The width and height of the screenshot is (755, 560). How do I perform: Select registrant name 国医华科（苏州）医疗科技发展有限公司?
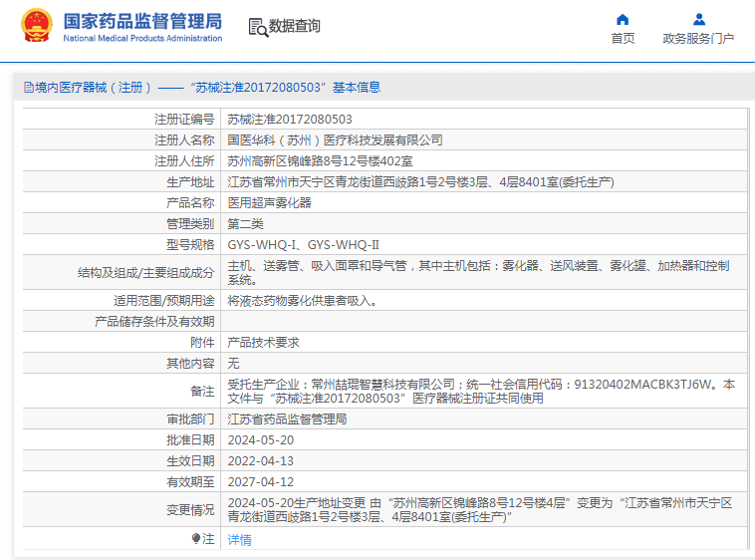(x=335, y=140)
